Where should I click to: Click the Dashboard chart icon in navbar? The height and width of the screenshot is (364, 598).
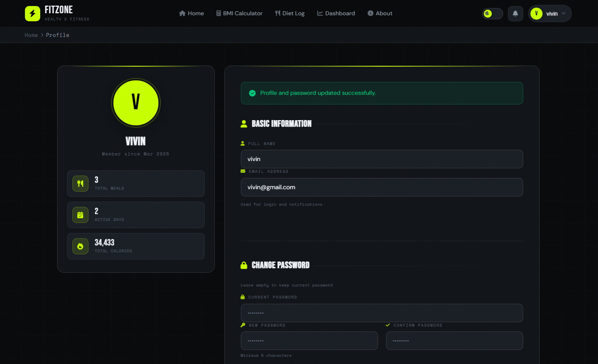[x=320, y=13]
